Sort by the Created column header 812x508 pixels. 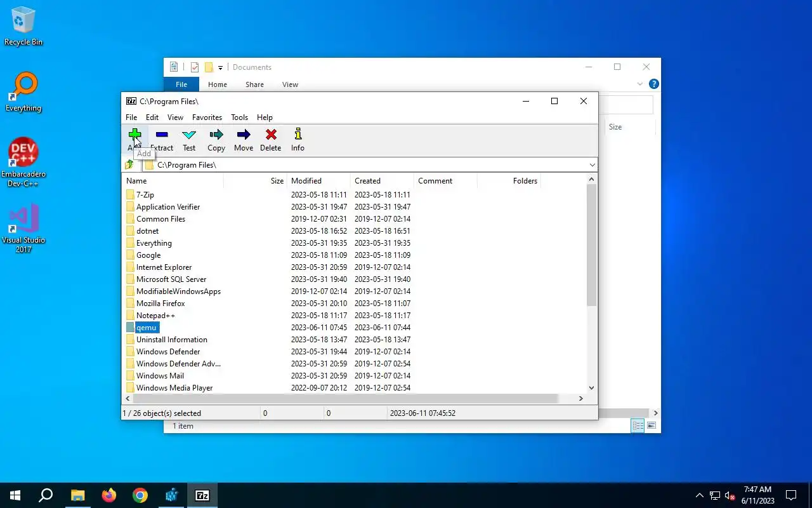(382, 181)
